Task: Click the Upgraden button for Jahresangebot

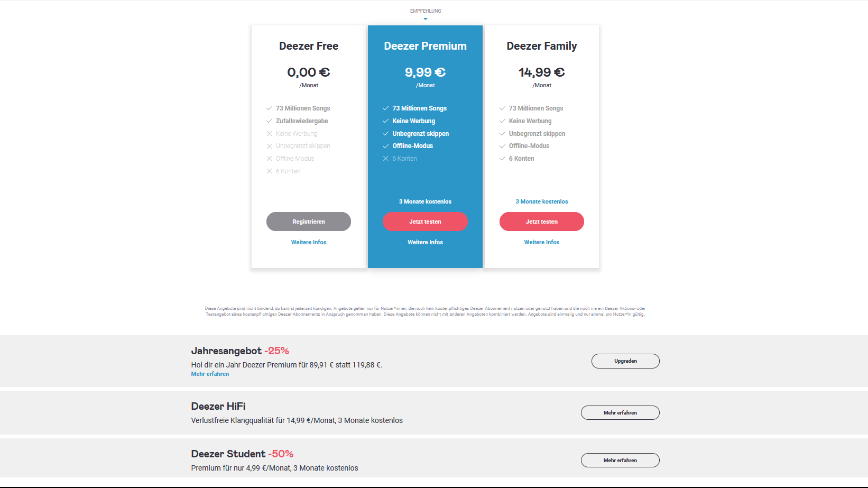Action: [625, 361]
